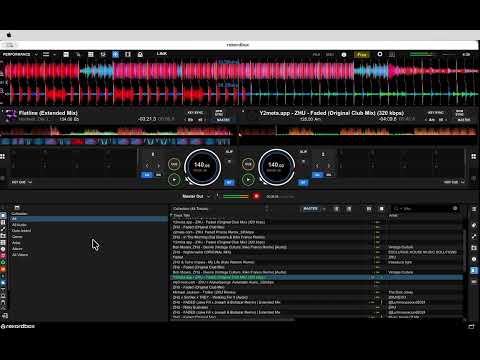Click the MASTER button above track list
The height and width of the screenshot is (360, 480).
311,209
